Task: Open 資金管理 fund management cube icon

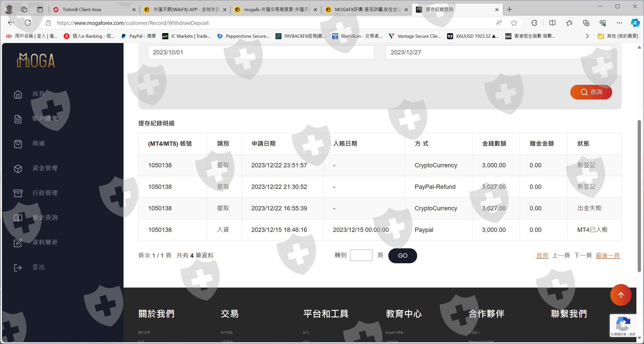Action: point(18,168)
